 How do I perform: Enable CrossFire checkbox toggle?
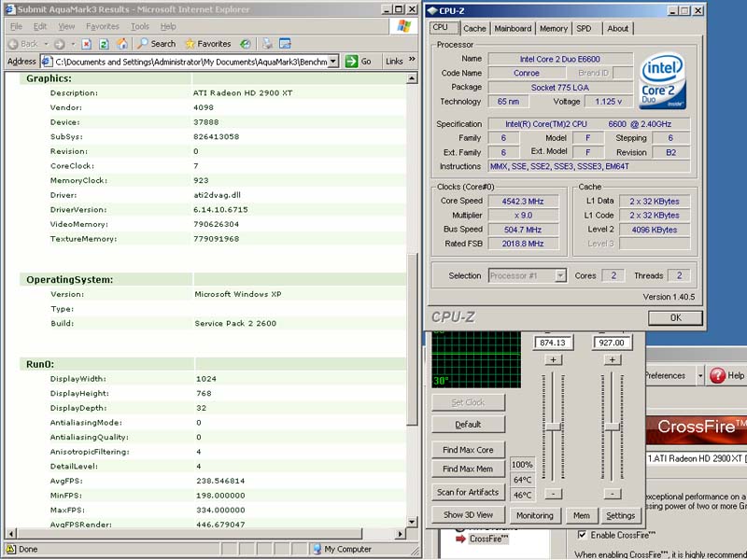pos(582,535)
